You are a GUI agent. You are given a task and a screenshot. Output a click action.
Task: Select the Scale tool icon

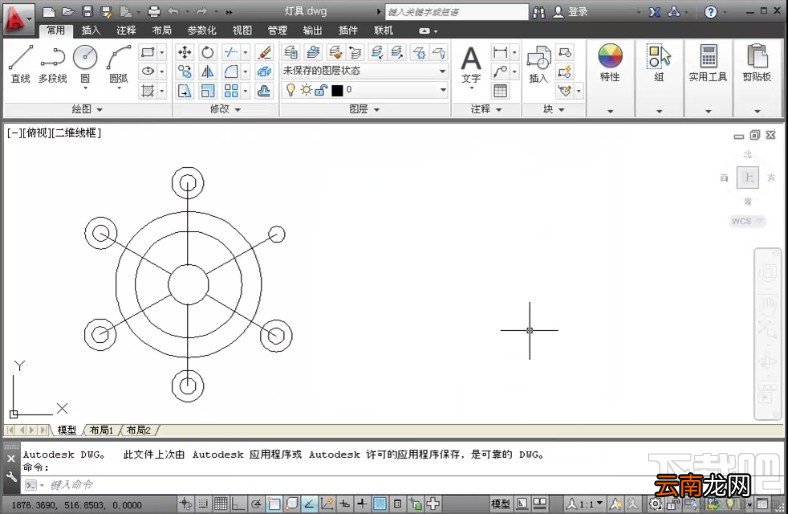click(x=208, y=91)
